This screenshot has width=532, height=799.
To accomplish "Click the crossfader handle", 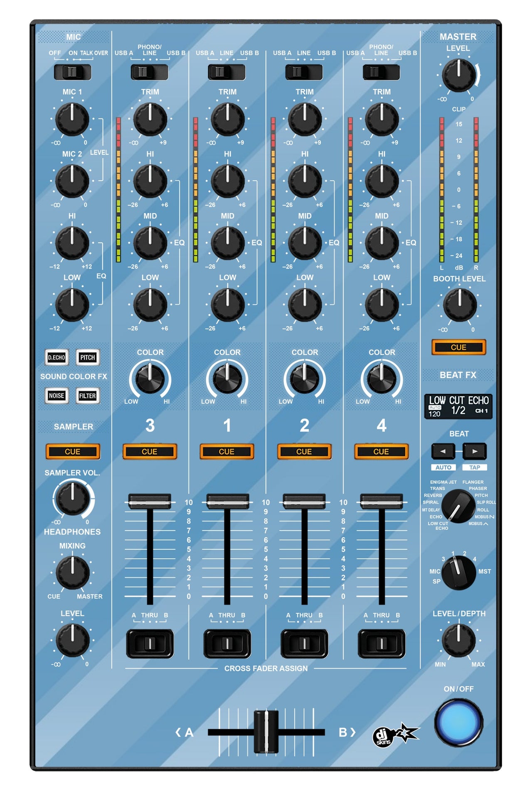I will click(x=266, y=732).
